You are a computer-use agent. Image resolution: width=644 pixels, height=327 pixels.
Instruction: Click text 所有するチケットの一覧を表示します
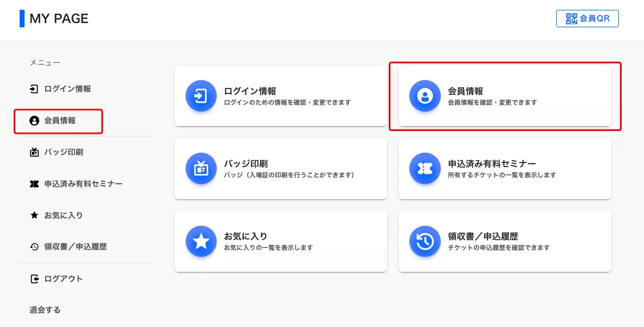click(502, 175)
